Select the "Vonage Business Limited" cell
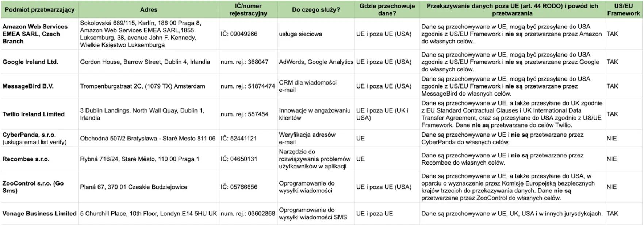Screen dimensions: 644x226 point(39,214)
